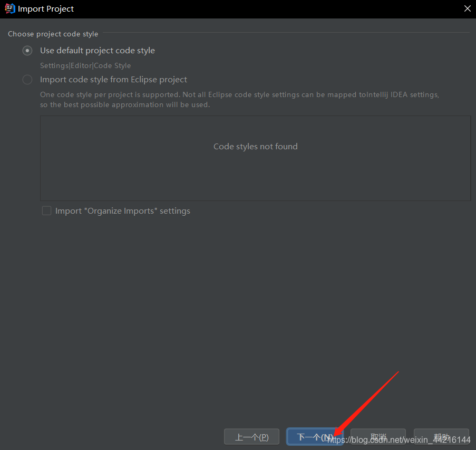476x450 pixels.
Task: Click the Settings|Editor|Code Style hint text
Action: [85, 65]
